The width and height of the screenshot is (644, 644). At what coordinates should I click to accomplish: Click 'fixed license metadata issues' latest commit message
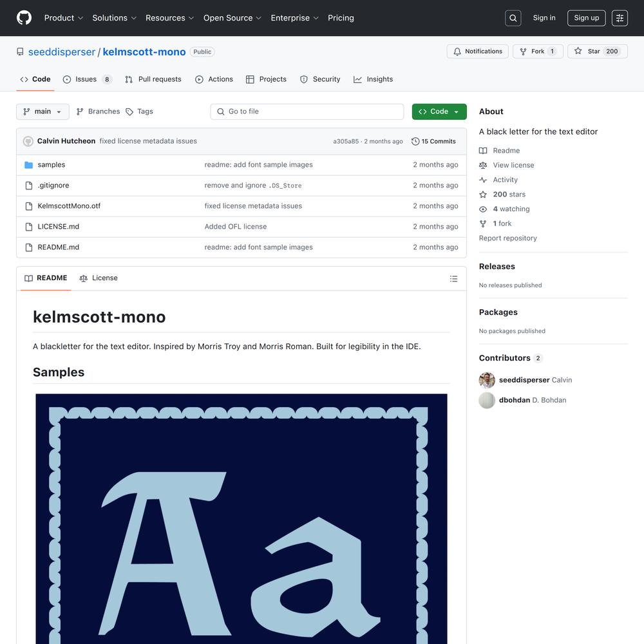coord(148,141)
